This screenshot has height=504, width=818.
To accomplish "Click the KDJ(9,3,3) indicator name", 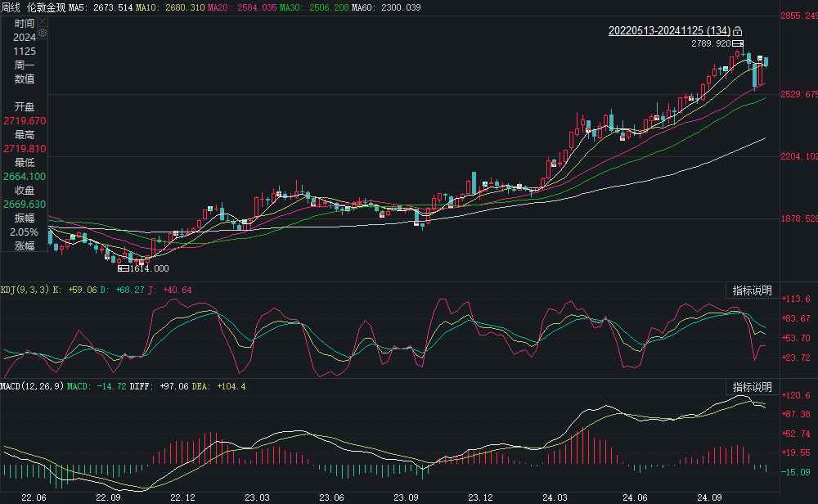I will tap(25, 290).
